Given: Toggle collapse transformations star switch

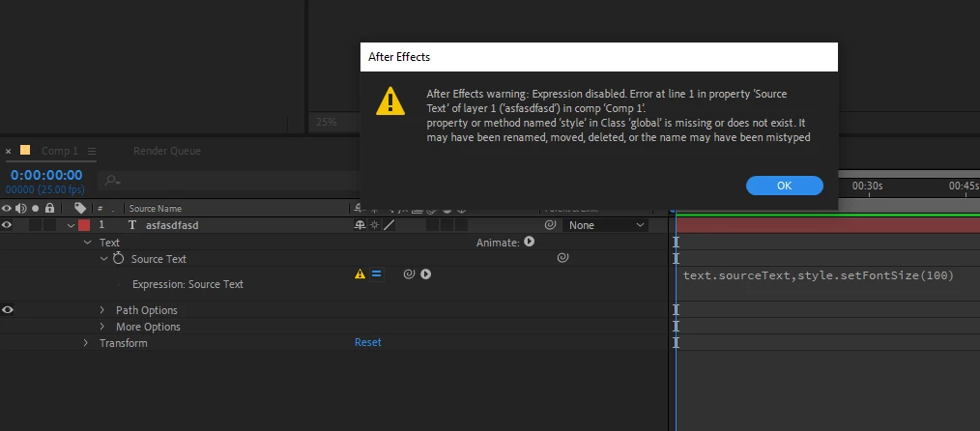Looking at the screenshot, I should point(374,225).
